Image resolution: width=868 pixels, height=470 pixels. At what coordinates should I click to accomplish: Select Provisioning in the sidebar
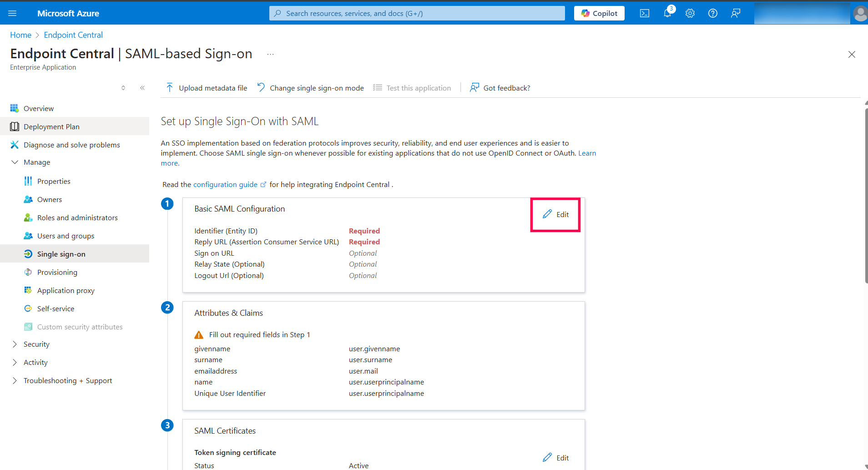coord(57,272)
